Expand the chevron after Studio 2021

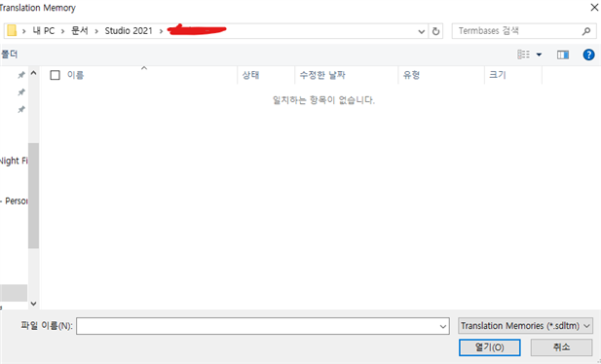click(161, 31)
